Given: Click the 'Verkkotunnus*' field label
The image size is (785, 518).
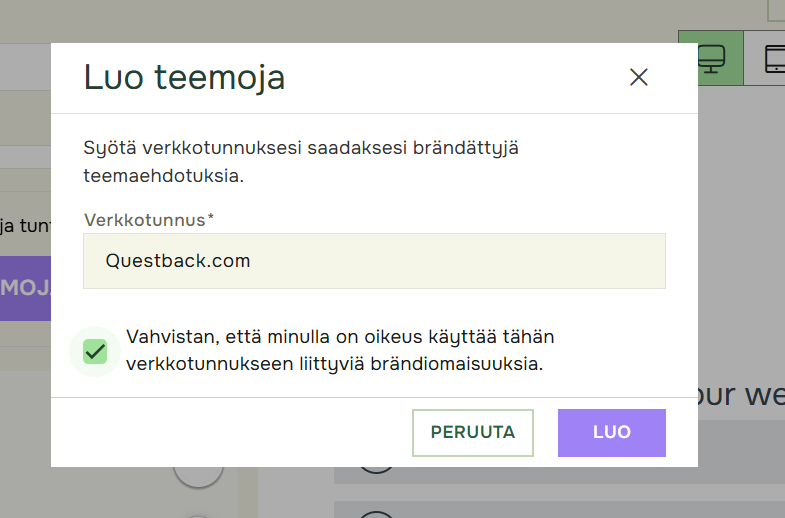Looking at the screenshot, I should pyautogui.click(x=148, y=219).
